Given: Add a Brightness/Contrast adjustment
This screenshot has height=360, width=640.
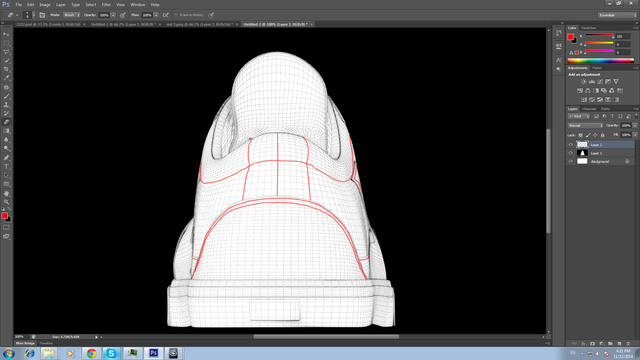Looking at the screenshot, I should point(584,82).
